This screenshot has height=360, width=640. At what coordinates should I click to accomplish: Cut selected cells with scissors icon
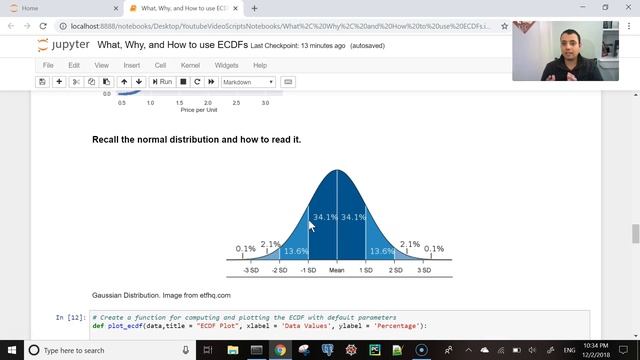click(76, 82)
